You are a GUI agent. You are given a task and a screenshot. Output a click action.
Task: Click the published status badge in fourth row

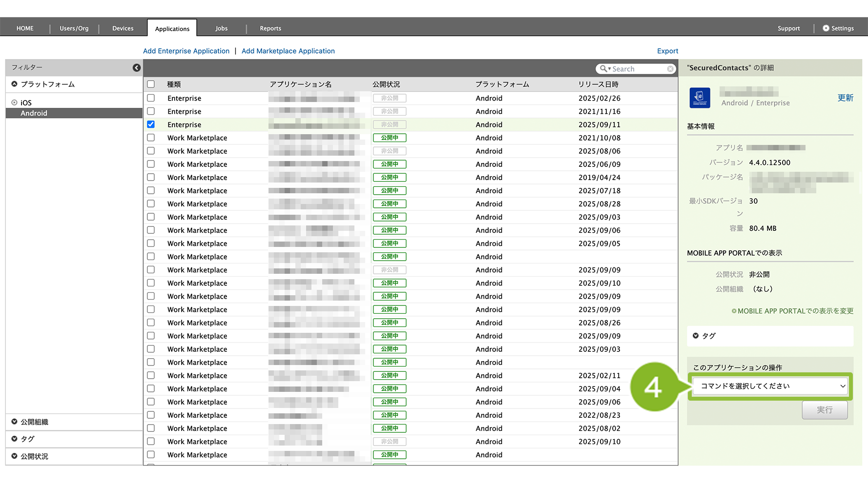tap(390, 138)
